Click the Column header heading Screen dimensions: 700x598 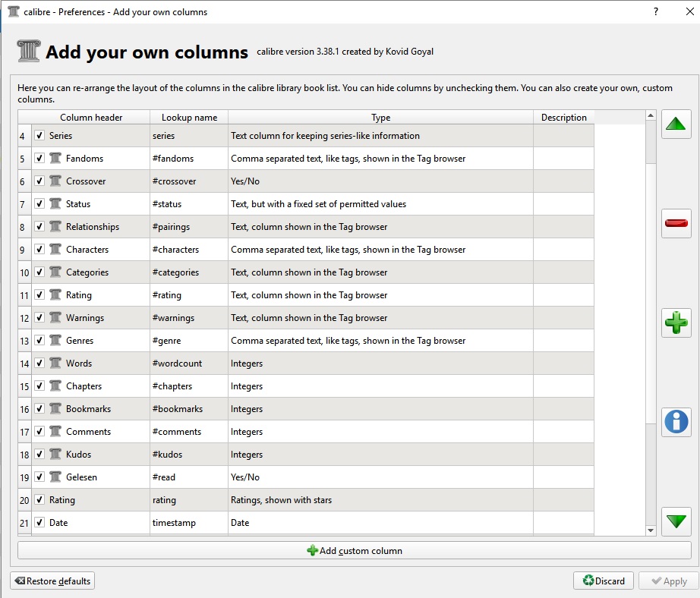(x=91, y=118)
